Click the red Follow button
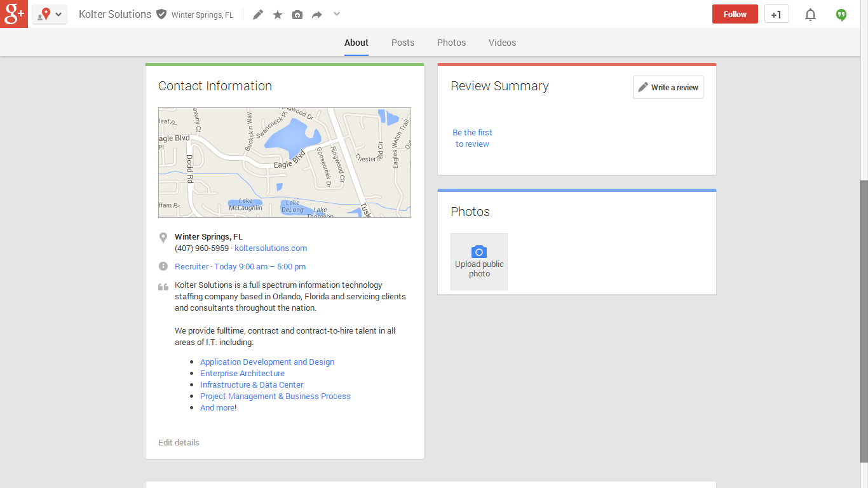868x488 pixels. tap(735, 14)
